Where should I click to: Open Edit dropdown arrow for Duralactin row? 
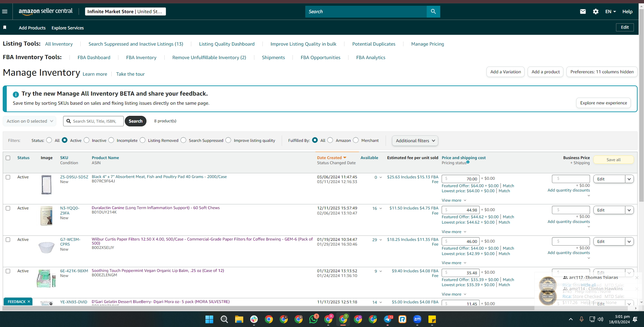click(629, 210)
